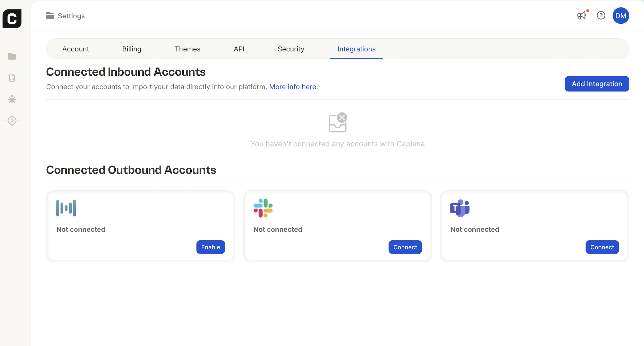This screenshot has width=644, height=346.
Task: Click the Settings folder icon in header
Action: click(50, 16)
